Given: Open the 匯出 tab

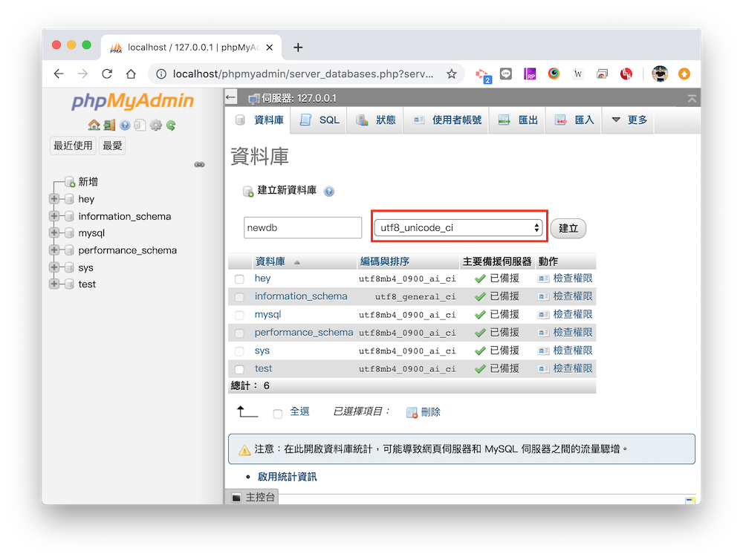Looking at the screenshot, I should [518, 120].
